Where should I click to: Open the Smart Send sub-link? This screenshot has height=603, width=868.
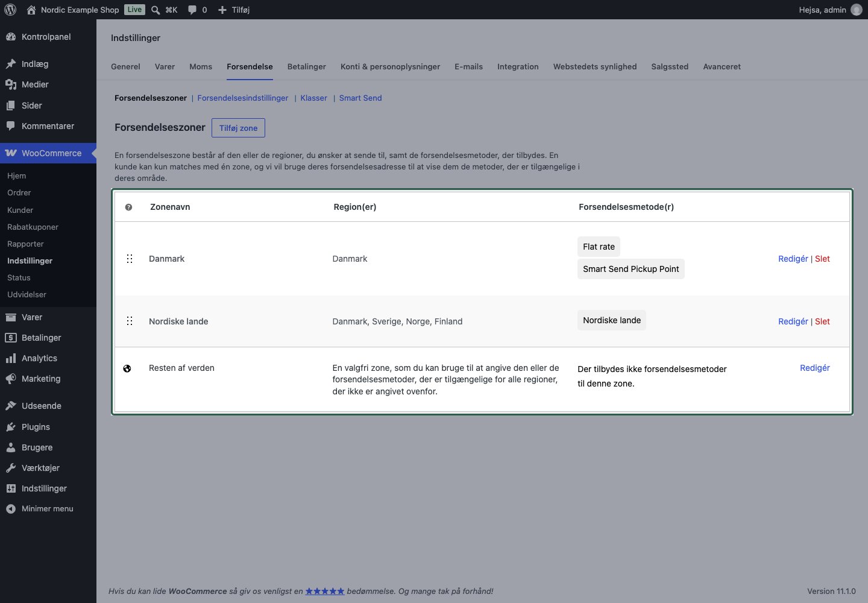click(360, 98)
